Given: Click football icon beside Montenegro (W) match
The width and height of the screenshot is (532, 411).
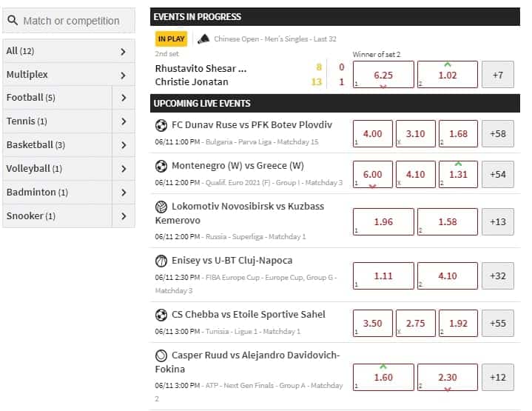Looking at the screenshot, I should pos(161,166).
